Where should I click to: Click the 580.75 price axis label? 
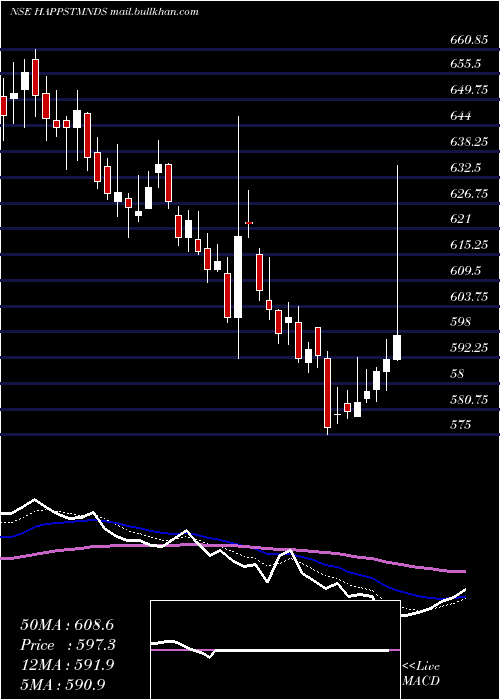tap(468, 400)
